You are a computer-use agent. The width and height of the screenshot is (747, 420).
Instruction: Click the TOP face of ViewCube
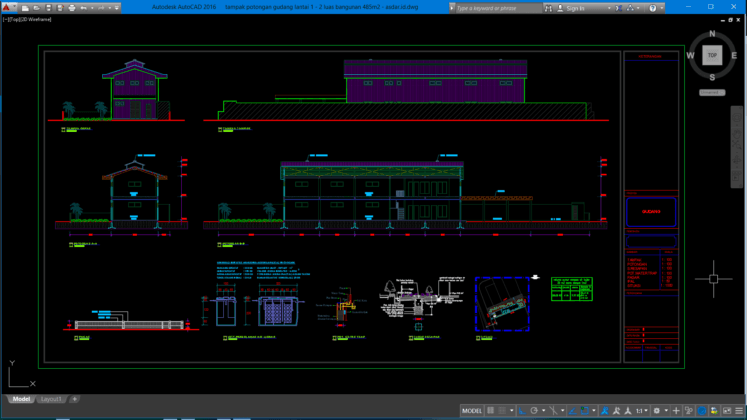[712, 56]
